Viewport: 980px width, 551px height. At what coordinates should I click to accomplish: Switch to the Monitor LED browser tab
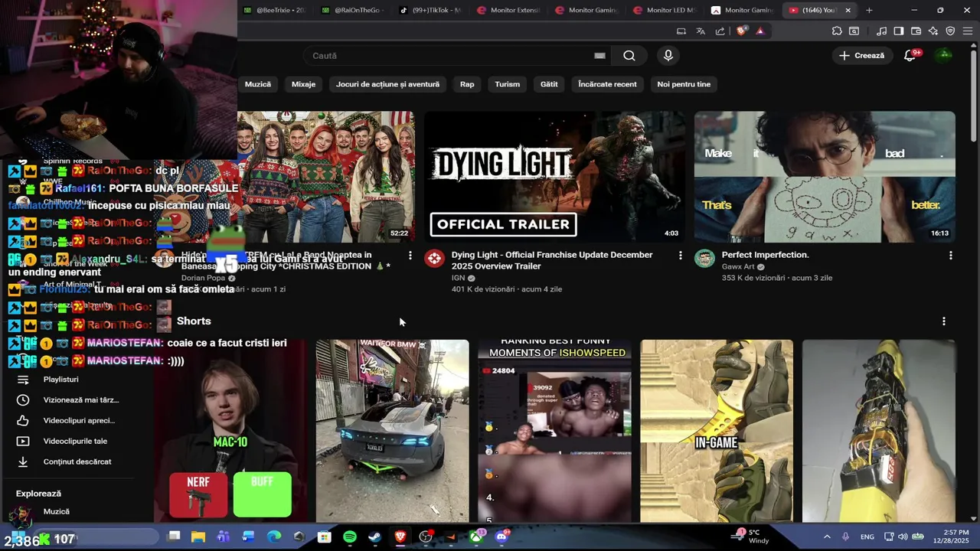click(x=665, y=10)
